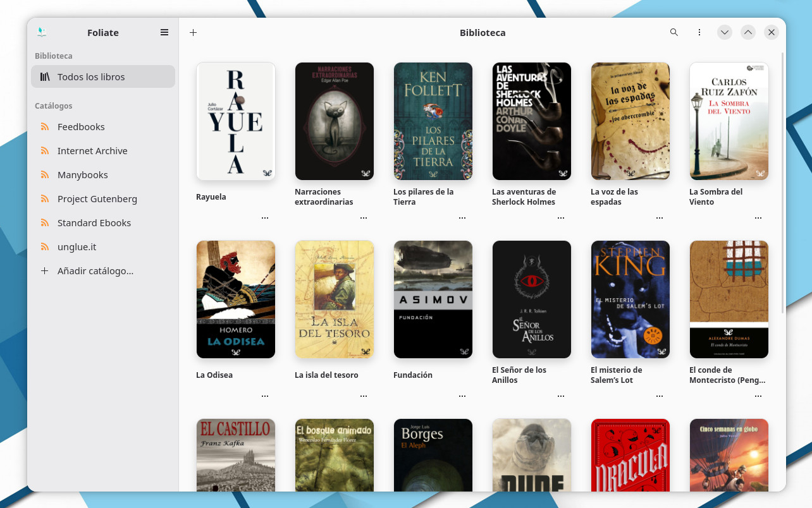
Task: Open options menu for El misterio de Salem's Lot
Action: pos(660,396)
